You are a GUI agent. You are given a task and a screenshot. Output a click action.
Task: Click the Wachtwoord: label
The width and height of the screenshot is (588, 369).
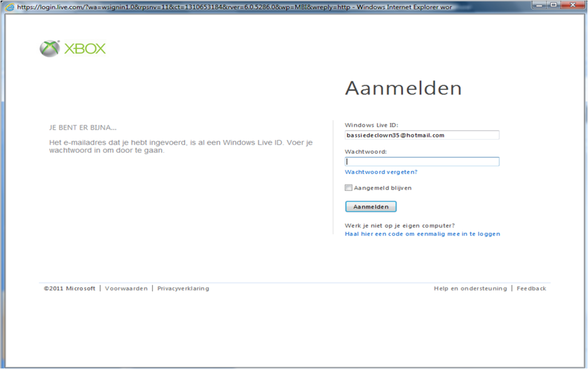pos(366,152)
